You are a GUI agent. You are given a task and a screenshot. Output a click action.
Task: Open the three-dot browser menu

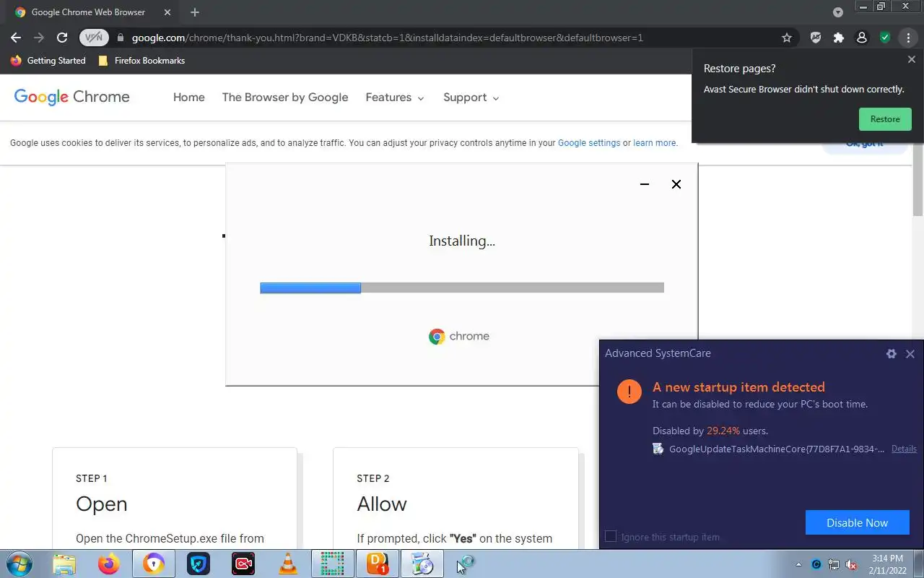tap(908, 38)
